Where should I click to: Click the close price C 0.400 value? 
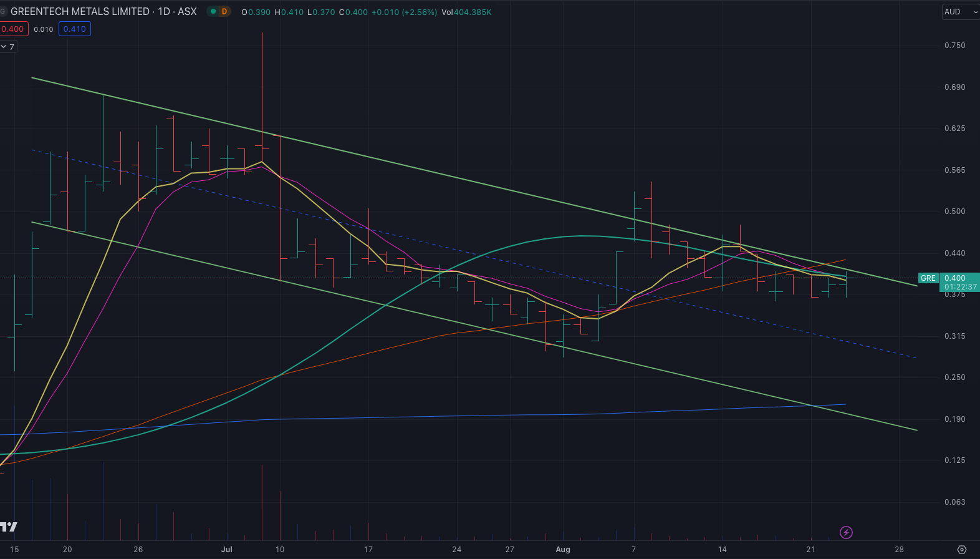coord(353,12)
